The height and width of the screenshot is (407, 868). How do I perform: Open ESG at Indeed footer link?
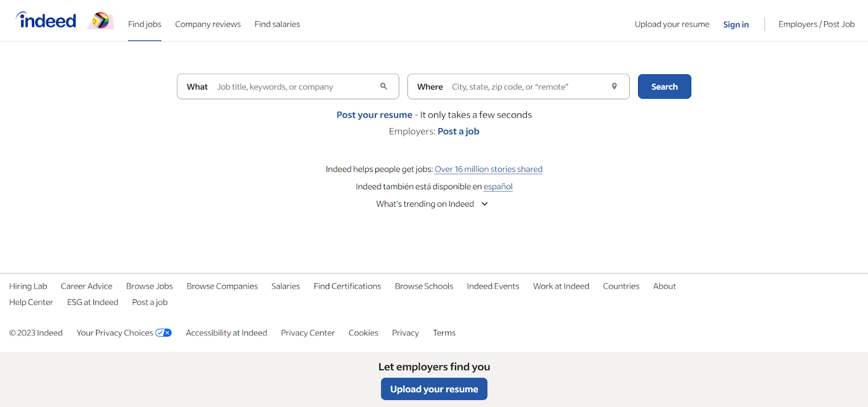point(93,302)
